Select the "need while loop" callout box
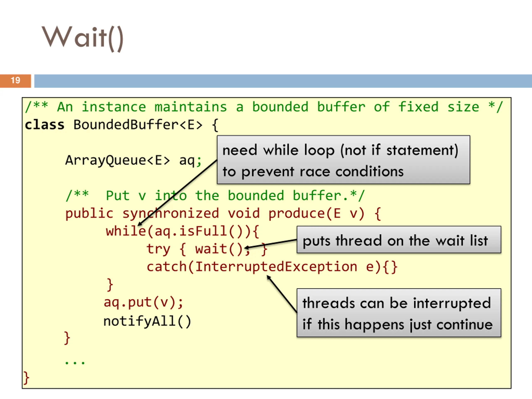532x399 pixels. [x=344, y=160]
